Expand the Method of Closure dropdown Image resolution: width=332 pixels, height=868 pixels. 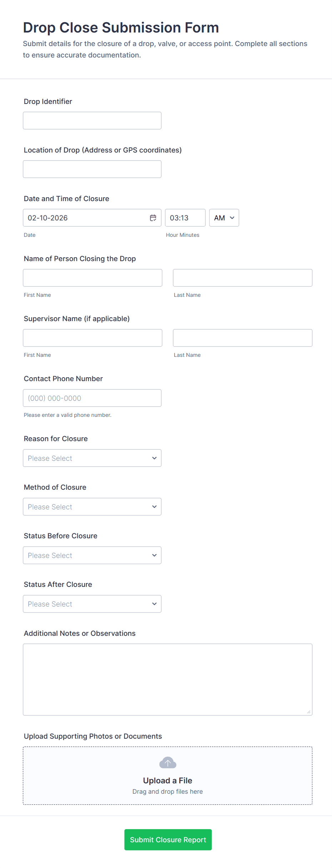pos(92,507)
